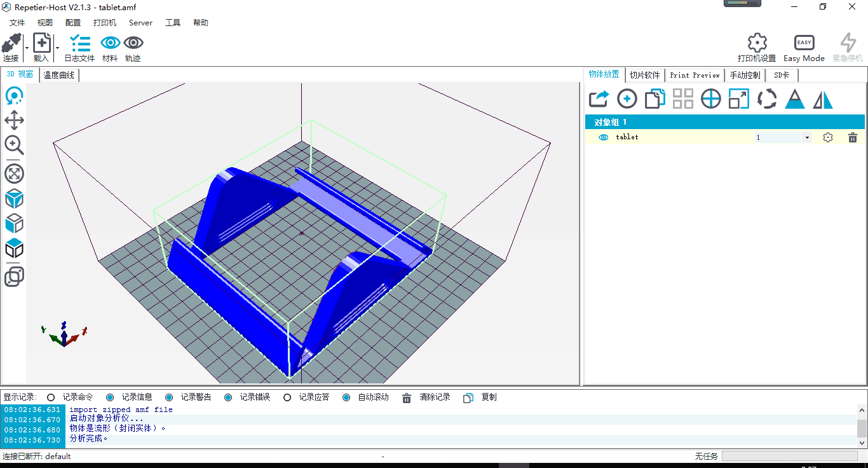This screenshot has width=868, height=468.
Task: Click the center object icon
Action: click(711, 99)
